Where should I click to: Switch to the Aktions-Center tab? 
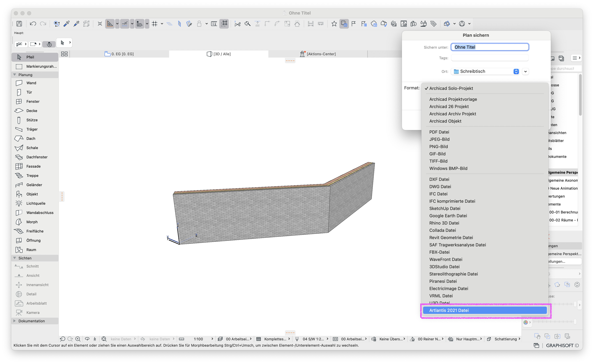coord(318,54)
